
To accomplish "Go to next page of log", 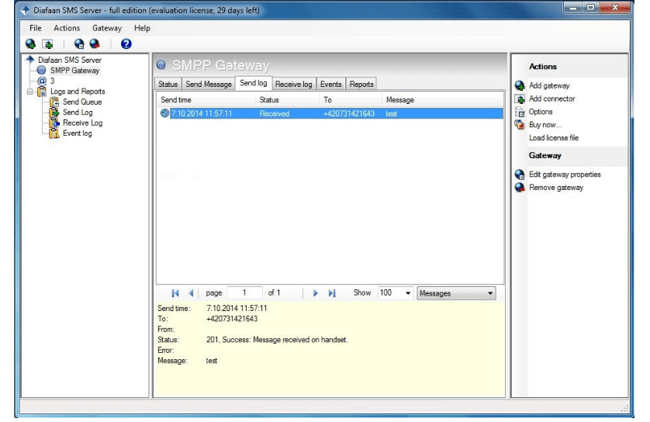I will pos(315,293).
